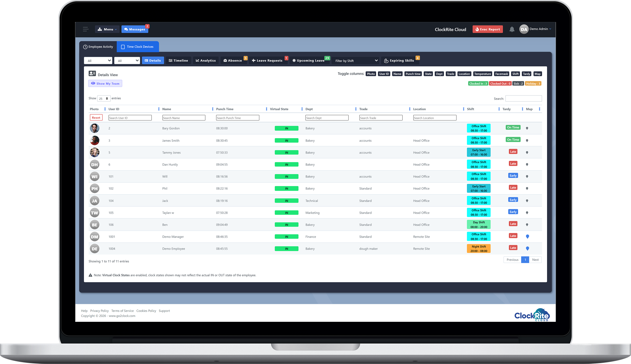This screenshot has height=364, width=631.
Task: Click map pin for Demo Manager row
Action: [x=527, y=237]
